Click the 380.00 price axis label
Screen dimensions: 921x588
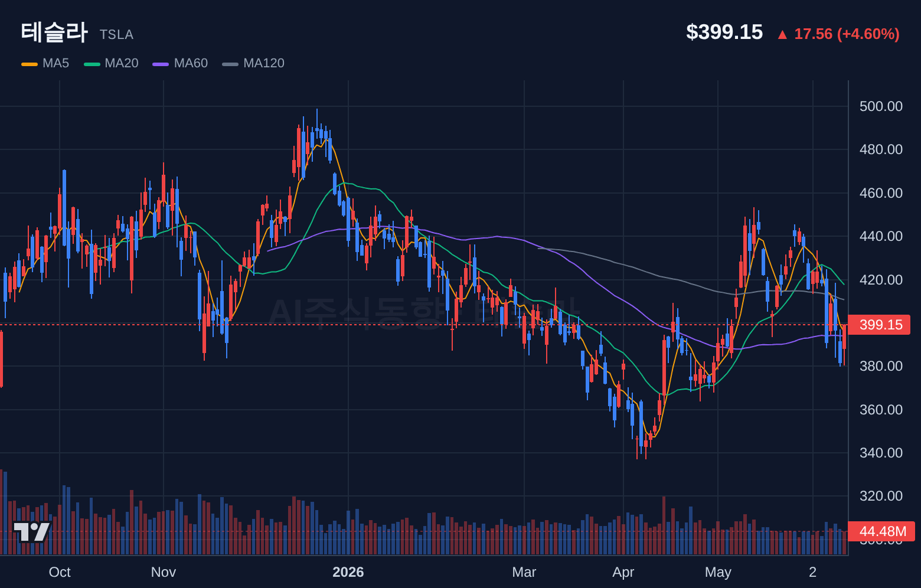(881, 366)
